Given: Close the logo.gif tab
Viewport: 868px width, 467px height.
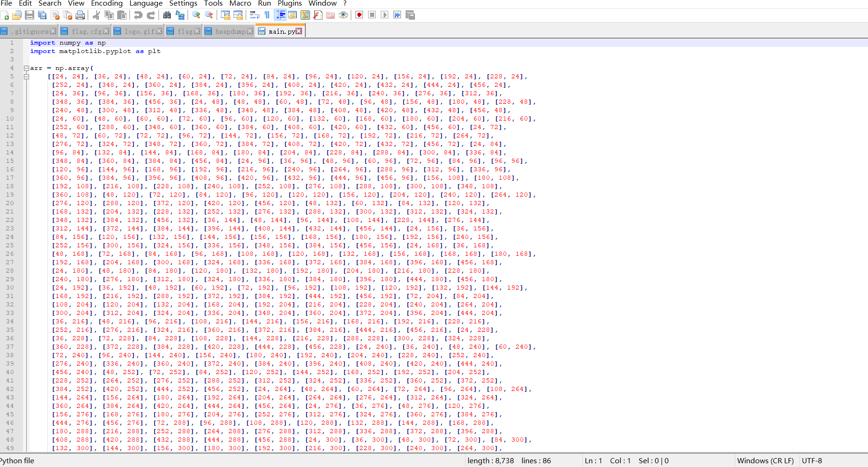Looking at the screenshot, I should pyautogui.click(x=159, y=31).
